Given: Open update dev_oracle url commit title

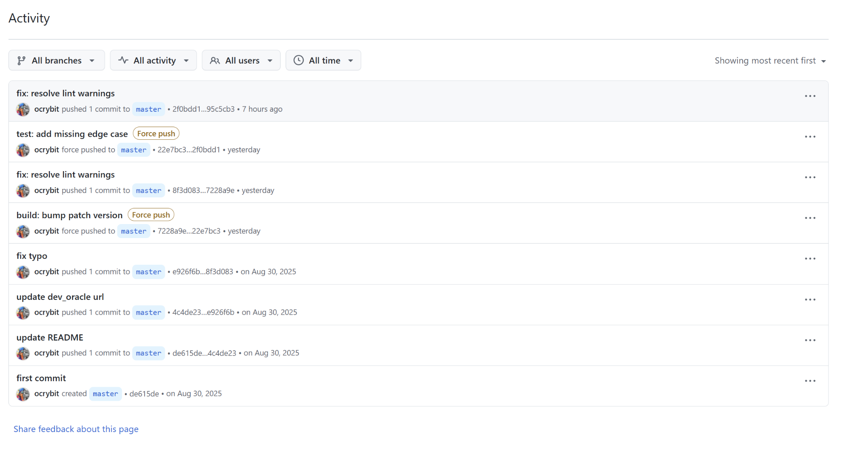Looking at the screenshot, I should [60, 297].
